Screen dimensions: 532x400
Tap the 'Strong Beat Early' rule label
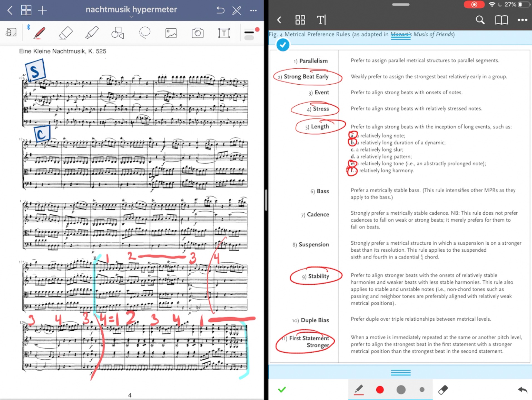(x=306, y=77)
